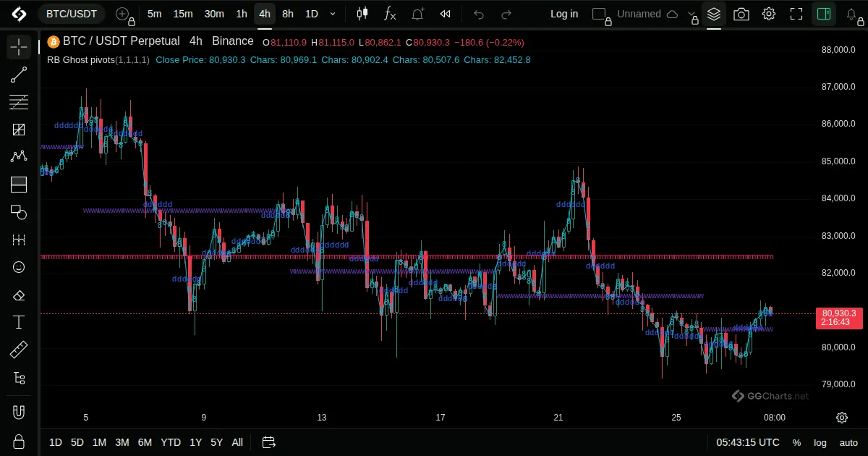Toggle auto scale mode
The height and width of the screenshot is (456, 868).
(x=848, y=442)
